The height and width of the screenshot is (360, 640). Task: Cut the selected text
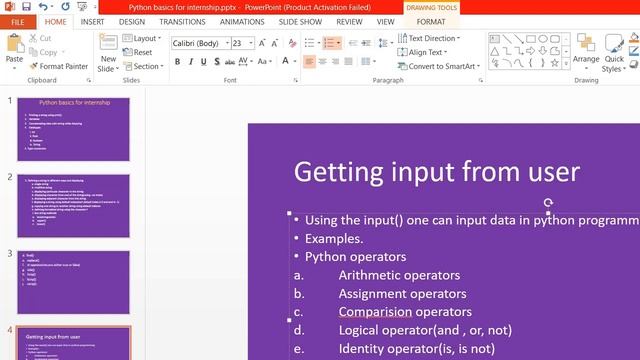pyautogui.click(x=40, y=38)
